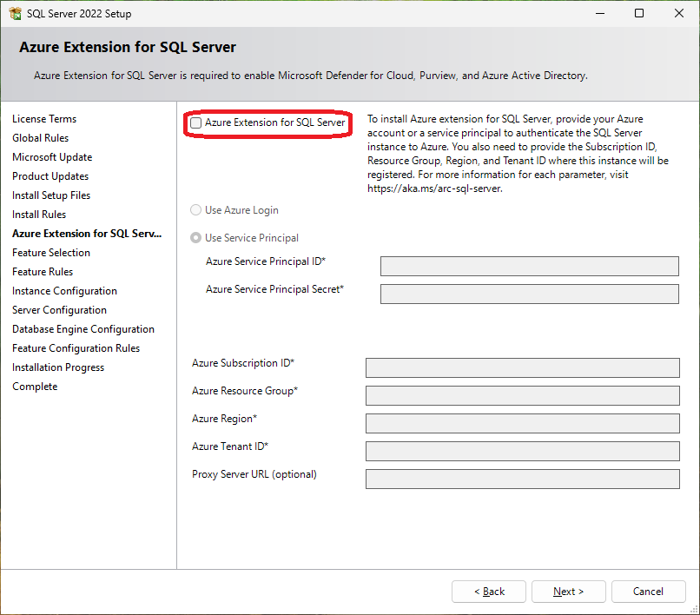700x615 pixels.
Task: Maximize the SQL Server 2022 Setup window
Action: 639,14
